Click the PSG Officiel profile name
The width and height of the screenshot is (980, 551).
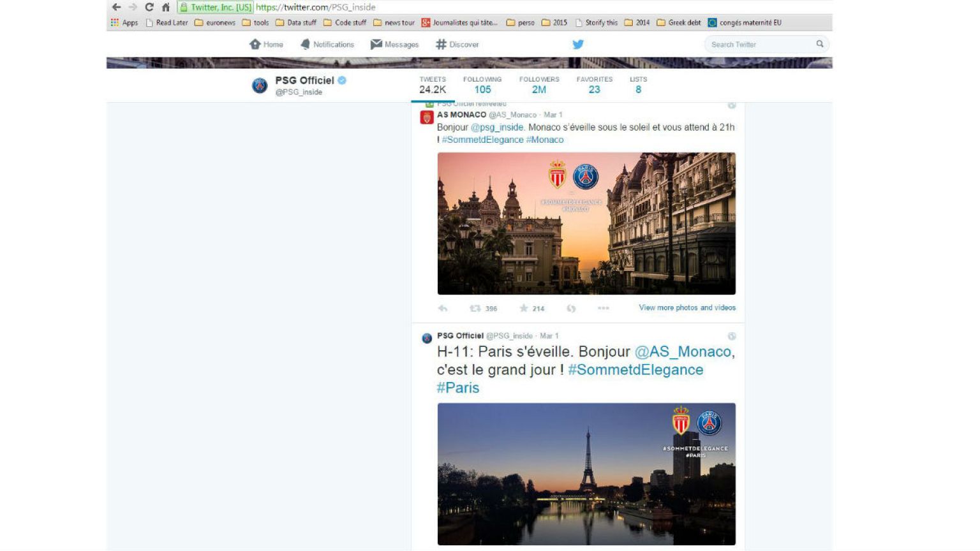304,80
